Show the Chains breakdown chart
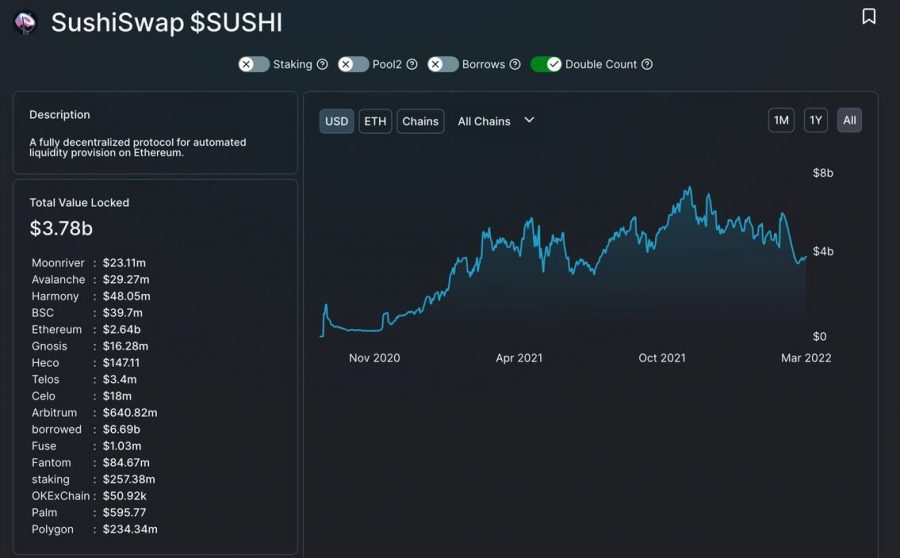 [420, 121]
